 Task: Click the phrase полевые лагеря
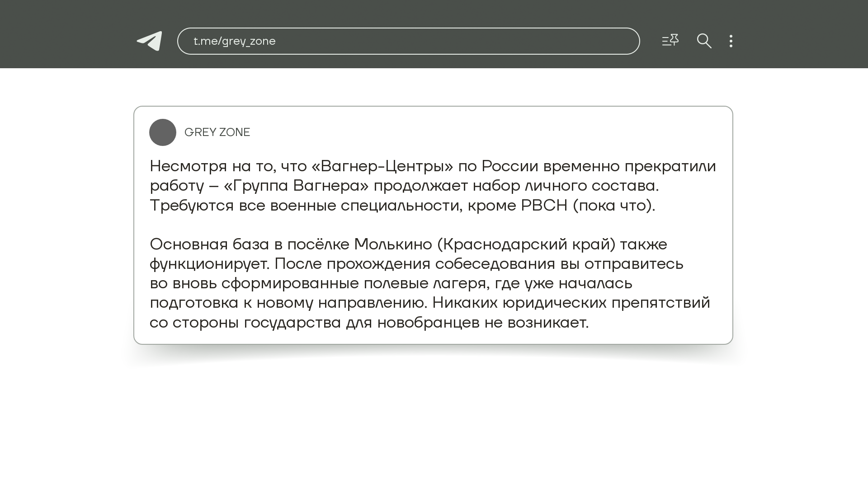(425, 283)
